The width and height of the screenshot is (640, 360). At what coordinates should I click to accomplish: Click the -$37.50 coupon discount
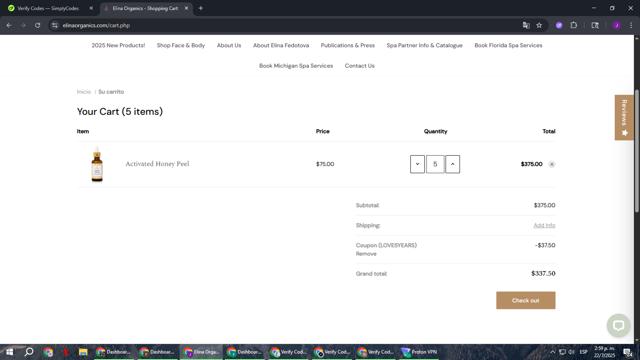(545, 245)
